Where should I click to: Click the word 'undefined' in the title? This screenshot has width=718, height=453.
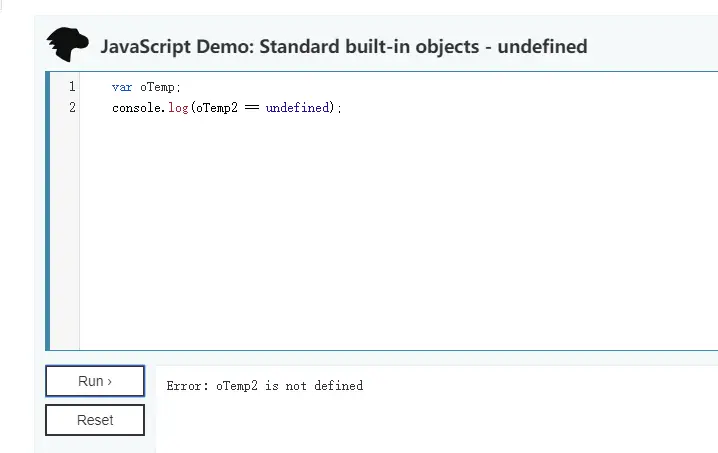pos(540,46)
